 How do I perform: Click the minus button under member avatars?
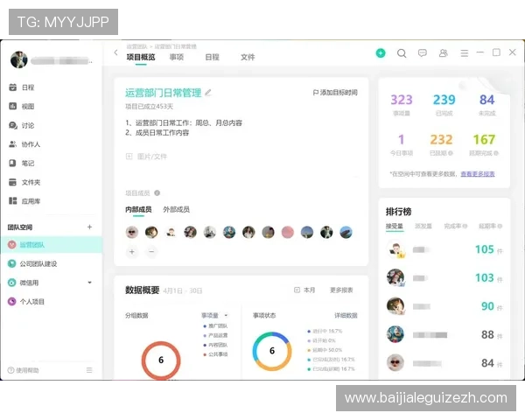[x=151, y=251]
